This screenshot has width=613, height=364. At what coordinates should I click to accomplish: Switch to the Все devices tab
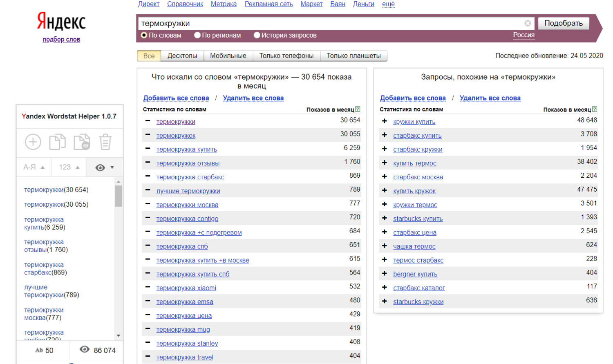coord(149,56)
